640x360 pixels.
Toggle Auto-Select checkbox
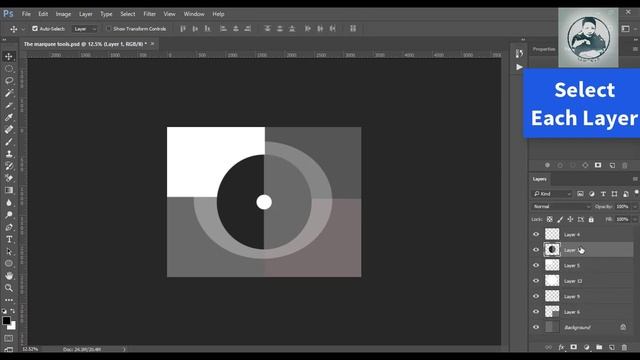click(x=35, y=29)
